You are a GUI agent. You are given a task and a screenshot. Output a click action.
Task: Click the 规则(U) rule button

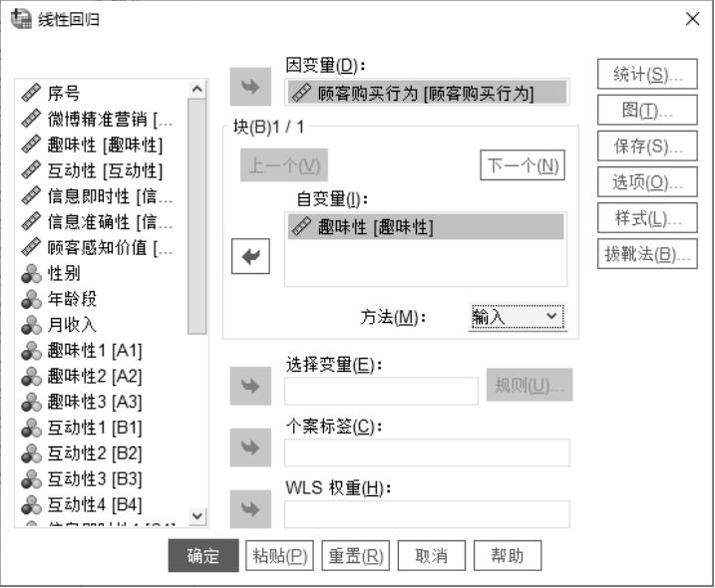[530, 385]
